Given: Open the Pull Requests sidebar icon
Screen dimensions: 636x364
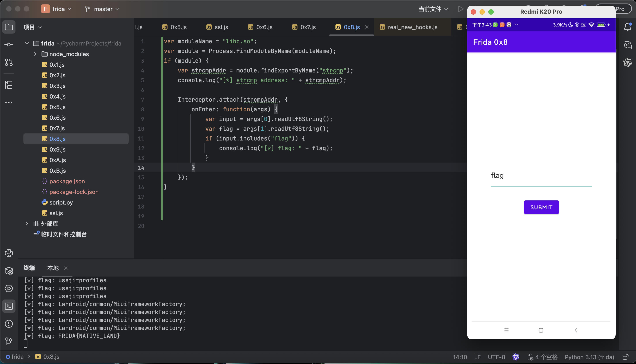Looking at the screenshot, I should [x=9, y=62].
